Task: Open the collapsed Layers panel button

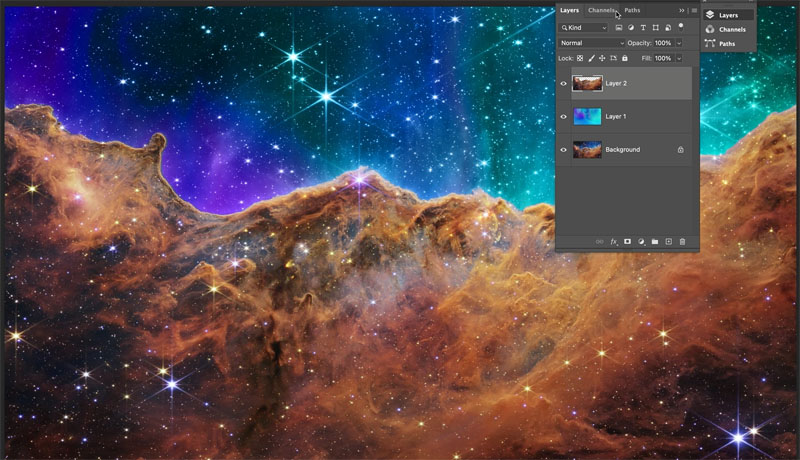Action: click(x=728, y=15)
